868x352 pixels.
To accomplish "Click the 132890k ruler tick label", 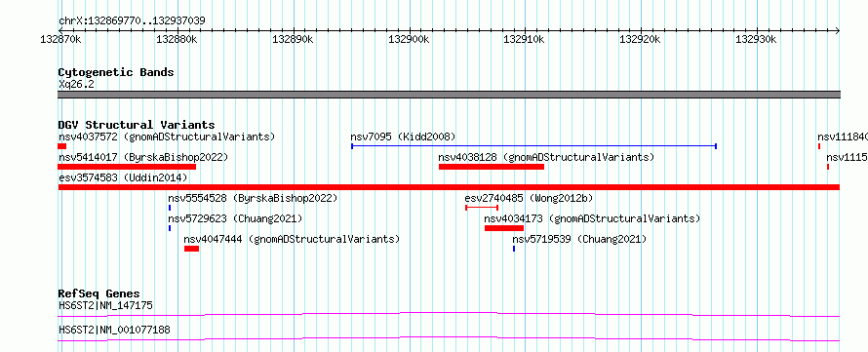I will (x=294, y=39).
